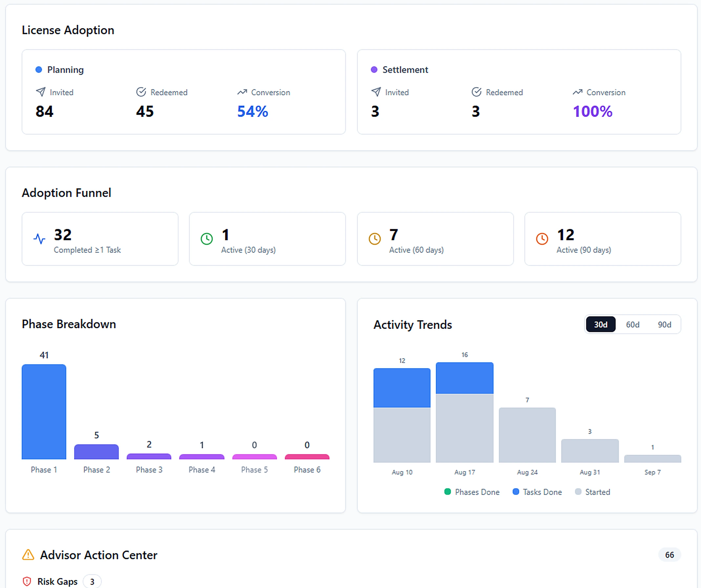Click the Aug 17 axis label
This screenshot has height=588, width=701.
464,472
